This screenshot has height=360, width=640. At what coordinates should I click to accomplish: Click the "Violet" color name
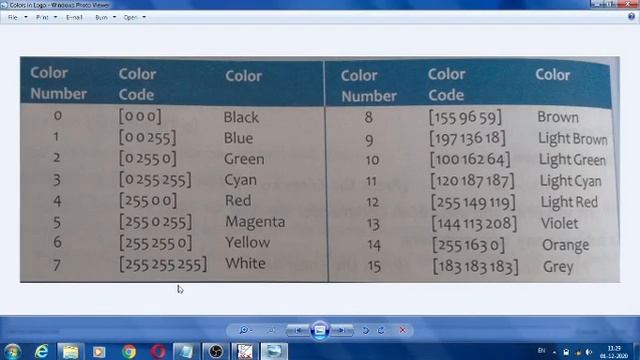pos(560,223)
